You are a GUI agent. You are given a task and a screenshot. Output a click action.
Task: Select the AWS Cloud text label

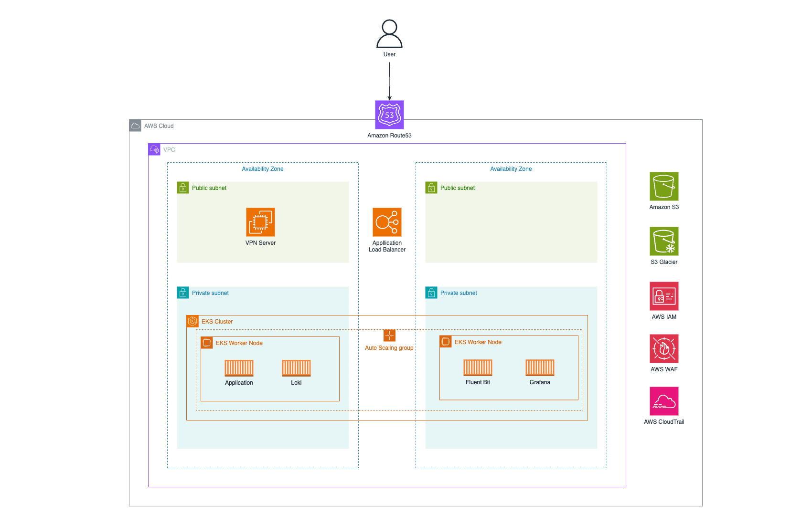(159, 126)
